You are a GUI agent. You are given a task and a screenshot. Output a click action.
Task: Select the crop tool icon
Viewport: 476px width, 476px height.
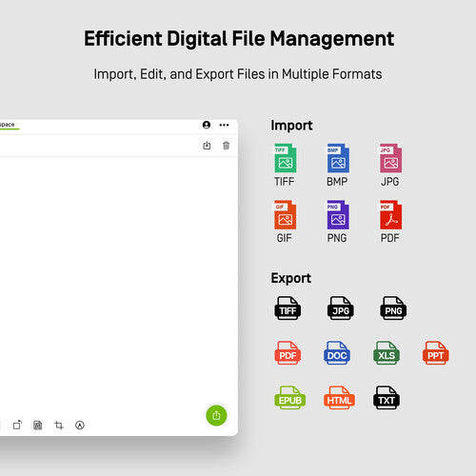(59, 425)
